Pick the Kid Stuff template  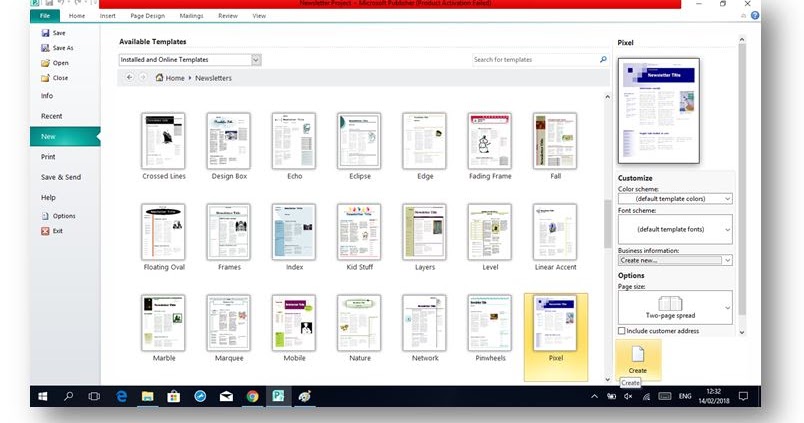click(359, 237)
